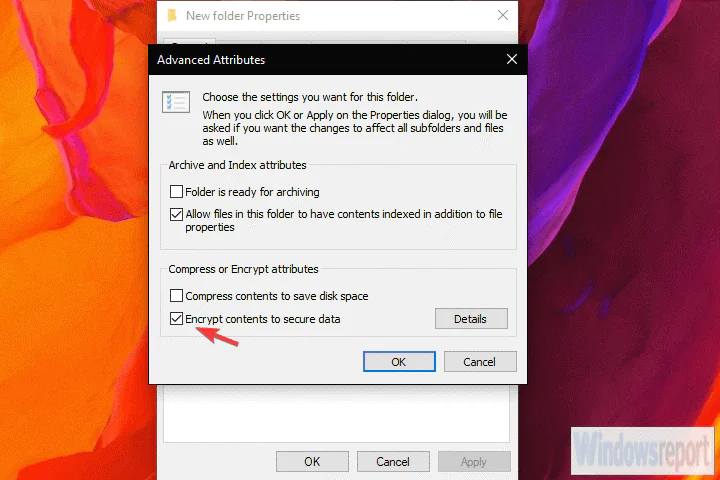
Task: Enable 'Compress contents to save disk space'
Action: [x=176, y=295]
